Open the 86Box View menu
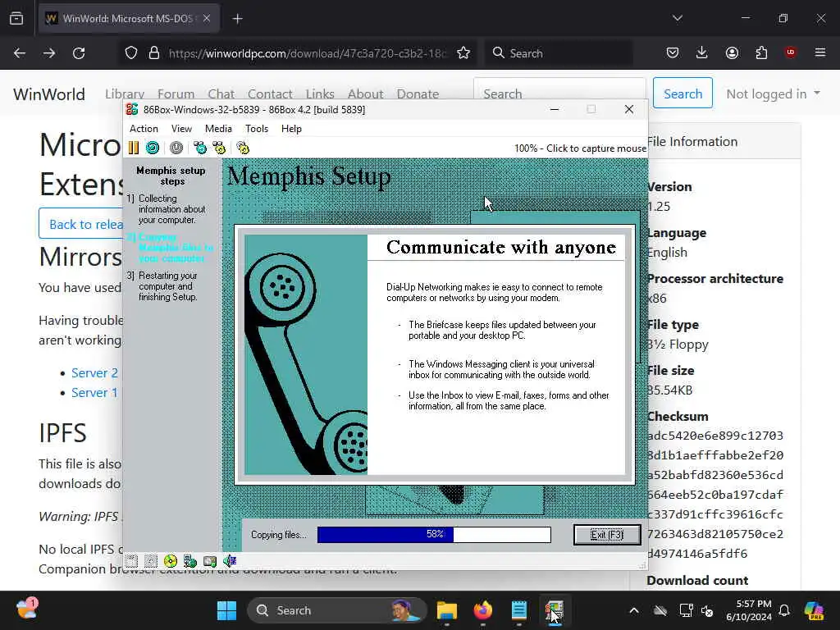This screenshot has width=840, height=630. [181, 129]
